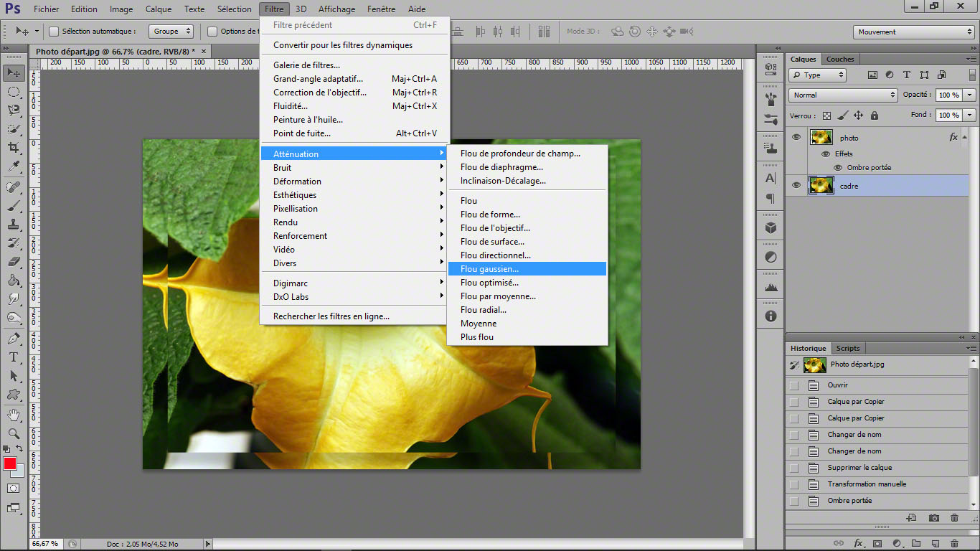Collapse the photo layer effects arrow

click(x=965, y=137)
